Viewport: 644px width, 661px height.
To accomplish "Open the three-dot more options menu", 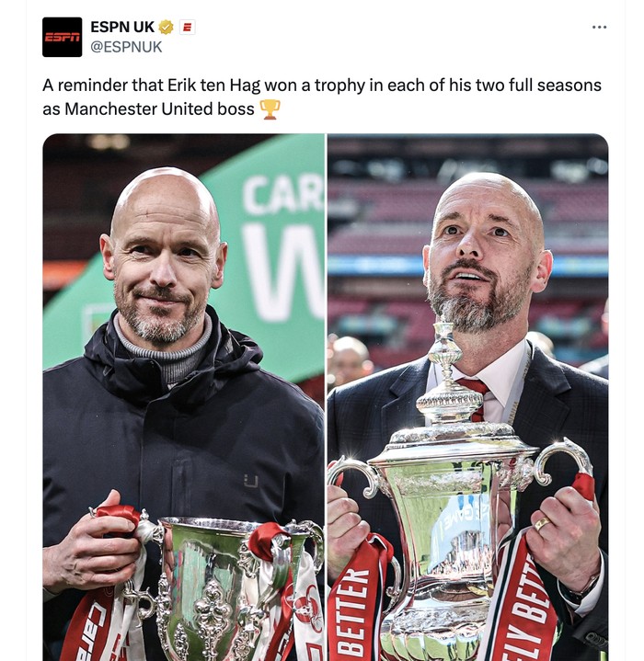I will click(599, 27).
